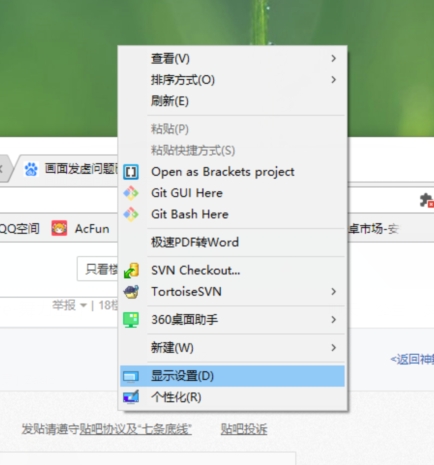Open the 贴吧投诉 link
Viewport: 434px width, 465px height.
(244, 429)
